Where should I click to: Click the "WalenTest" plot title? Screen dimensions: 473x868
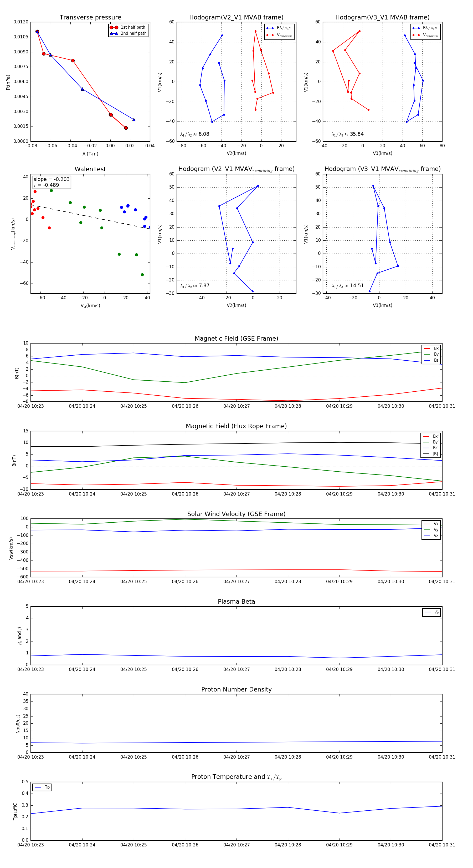(90, 169)
